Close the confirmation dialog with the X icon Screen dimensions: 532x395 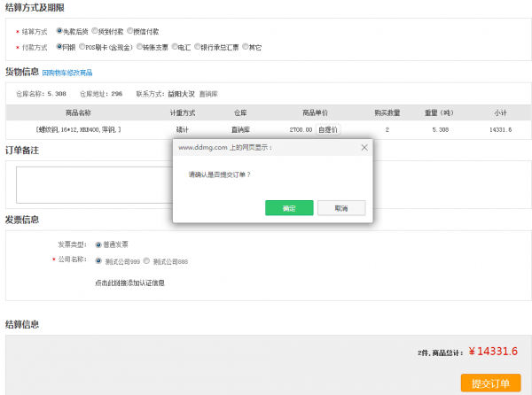point(364,148)
